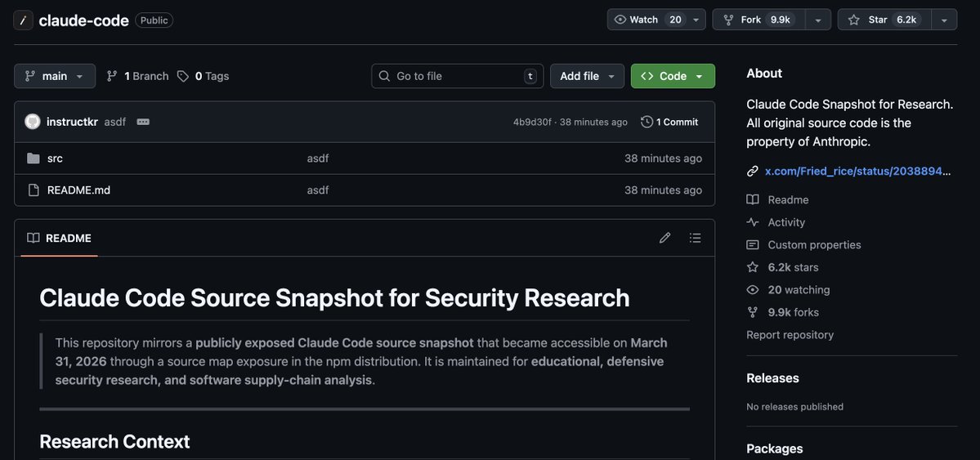Click the clock history icon beside 1 Commit
Screen dimensions: 980x460
pyautogui.click(x=647, y=122)
